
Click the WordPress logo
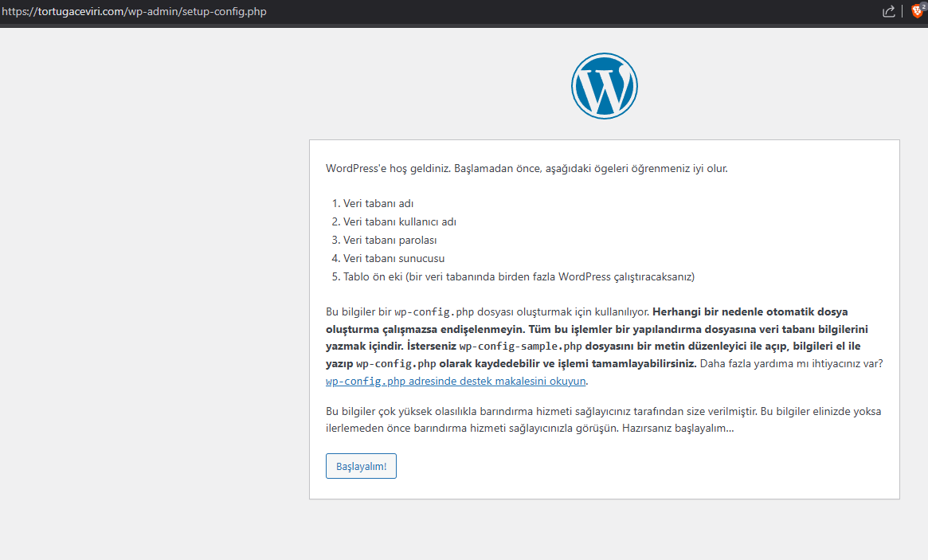[x=605, y=86]
